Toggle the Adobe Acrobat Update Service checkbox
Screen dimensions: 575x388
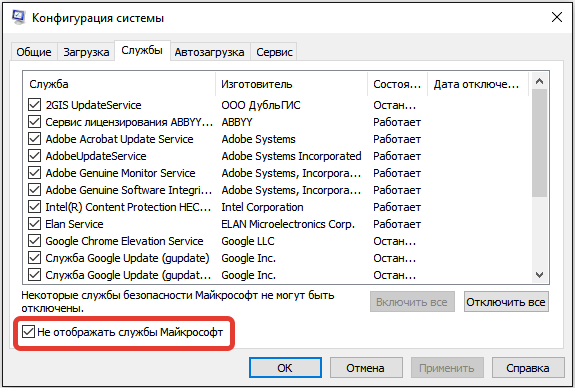34,139
